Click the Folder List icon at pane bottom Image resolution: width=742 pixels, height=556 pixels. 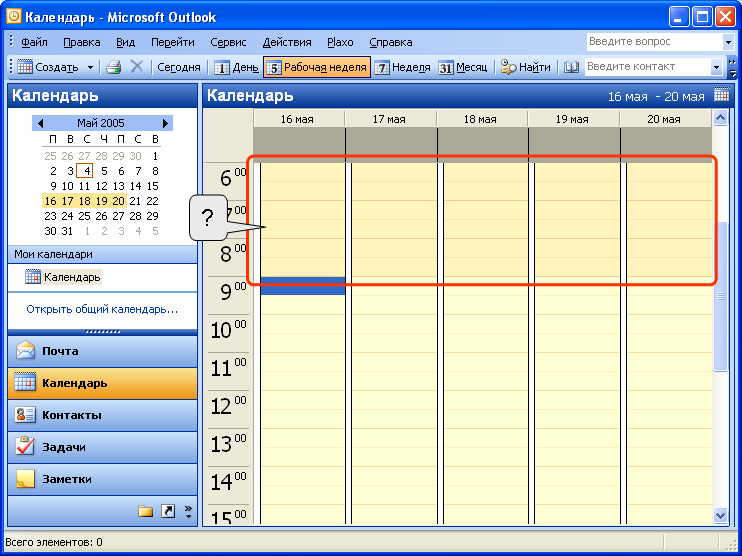(145, 511)
